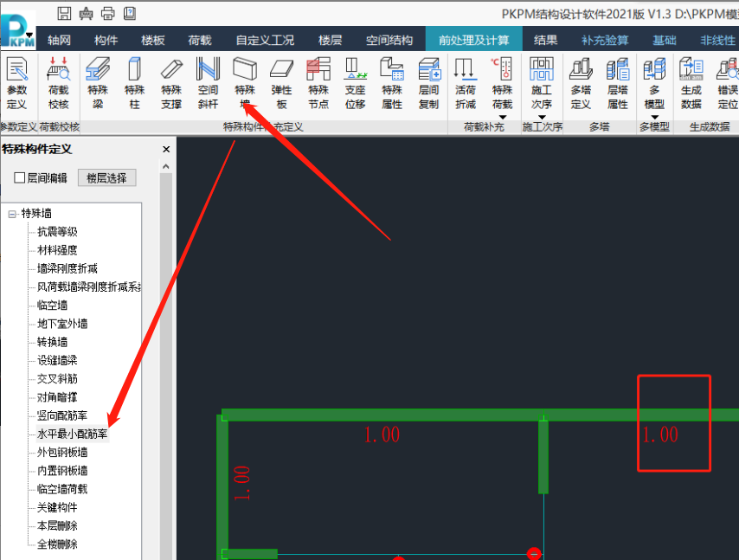Switch to 空间结构 ribbon tab

click(x=389, y=40)
